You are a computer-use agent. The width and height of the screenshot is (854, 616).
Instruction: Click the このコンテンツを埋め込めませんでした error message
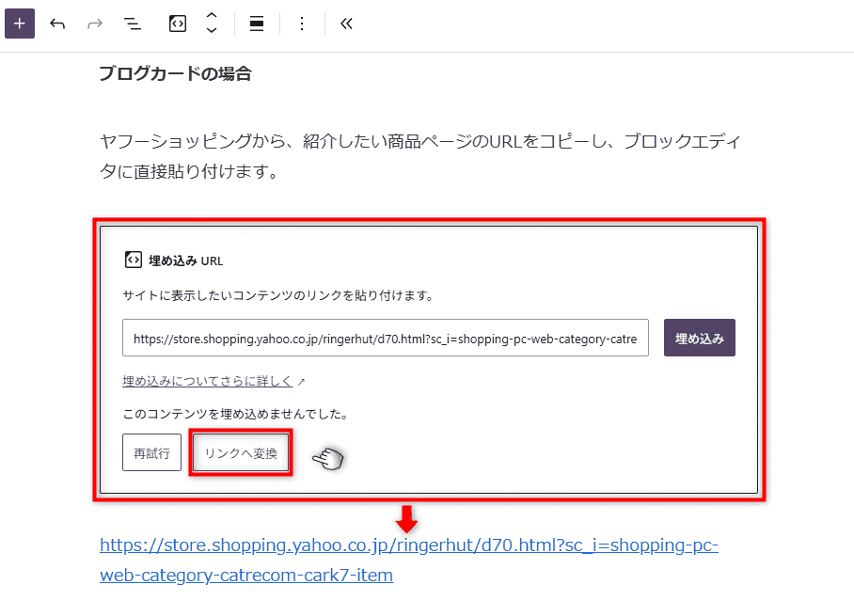click(x=236, y=414)
